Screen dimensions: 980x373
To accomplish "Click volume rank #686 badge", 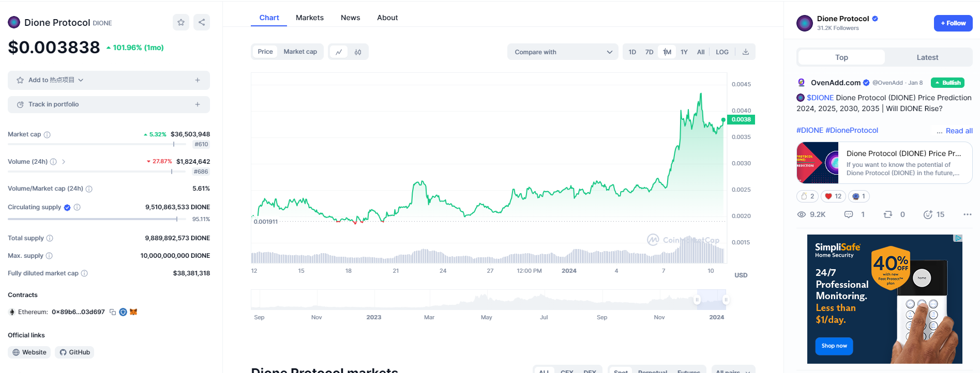I will (201, 172).
